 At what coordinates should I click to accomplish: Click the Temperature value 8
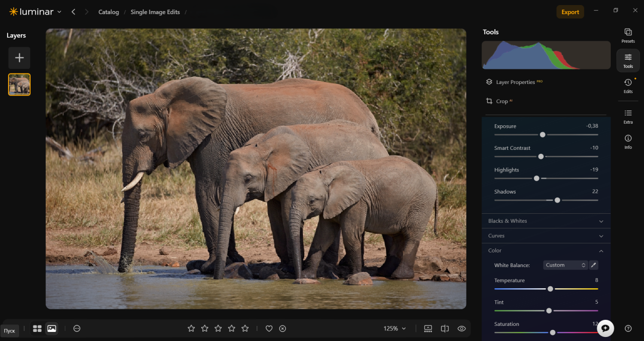(597, 280)
